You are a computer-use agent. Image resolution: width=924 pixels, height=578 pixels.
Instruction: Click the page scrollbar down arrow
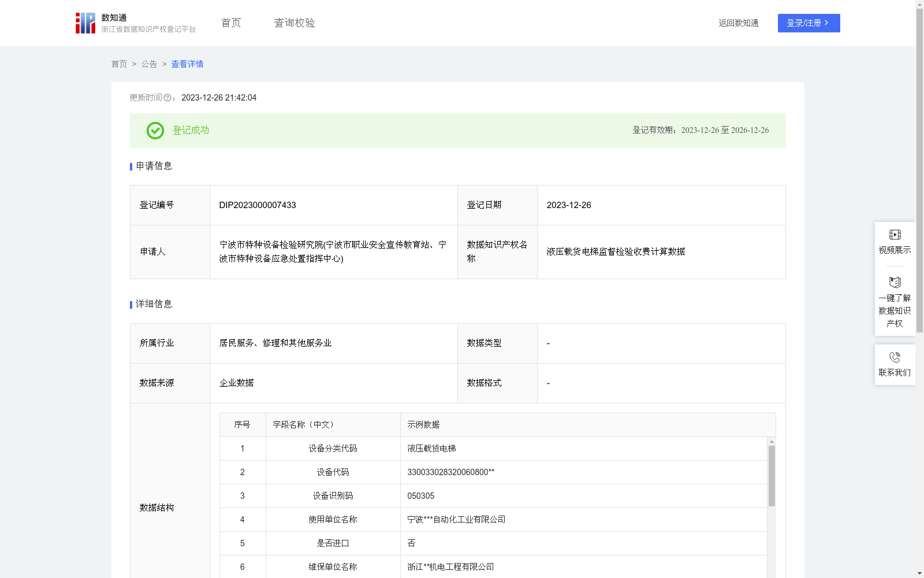919,573
